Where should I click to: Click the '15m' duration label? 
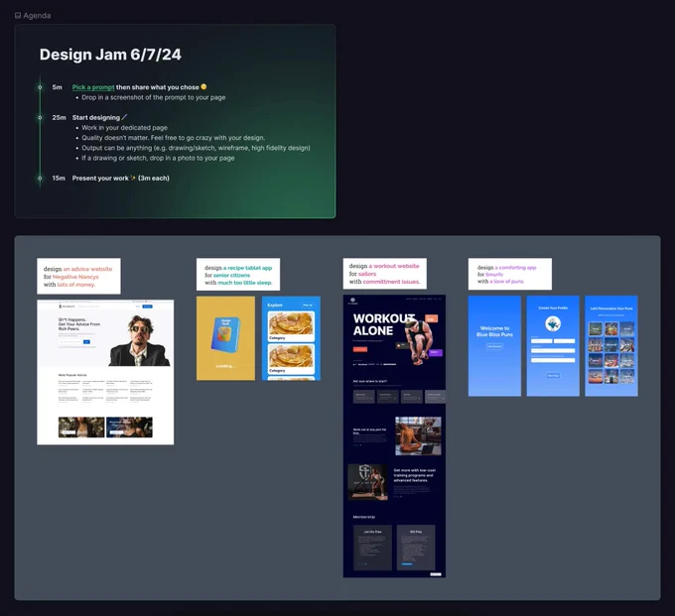(x=59, y=179)
